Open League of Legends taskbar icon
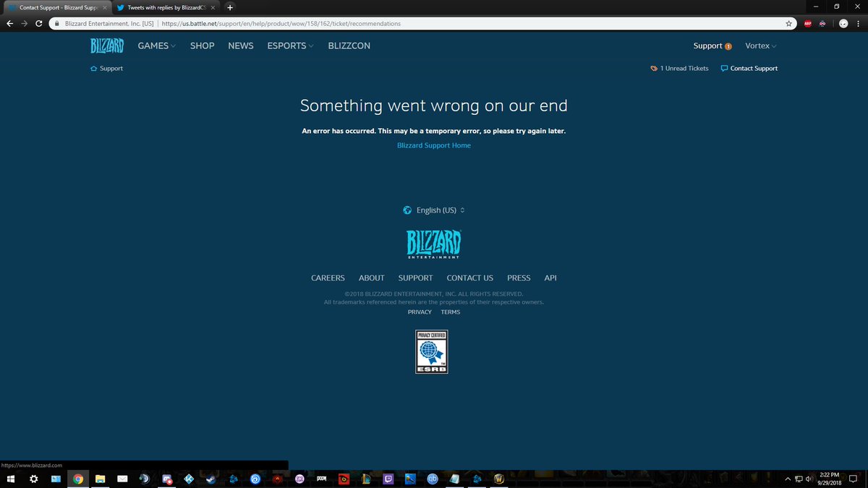The height and width of the screenshot is (488, 868). [366, 479]
